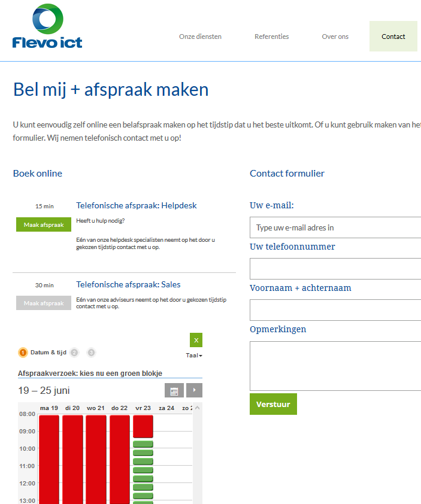The width and height of the screenshot is (421, 504).
Task: Click red booked block on wo 21
Action: click(96, 459)
